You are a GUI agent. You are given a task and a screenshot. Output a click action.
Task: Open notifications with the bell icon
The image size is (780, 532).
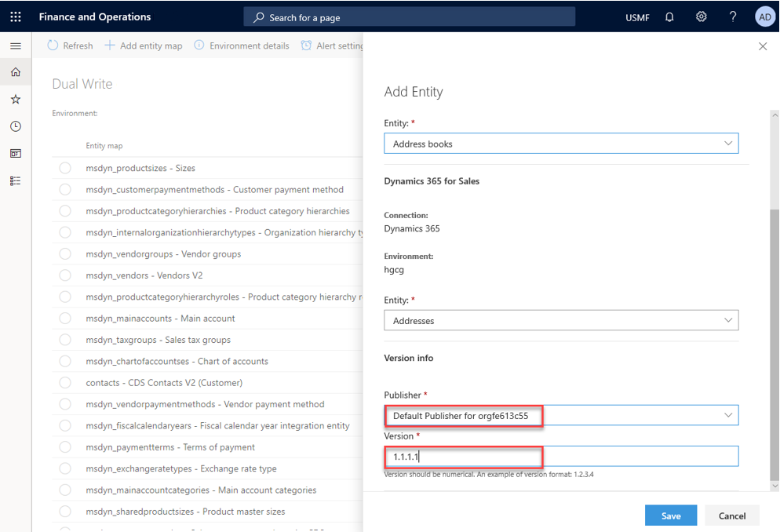coord(669,16)
